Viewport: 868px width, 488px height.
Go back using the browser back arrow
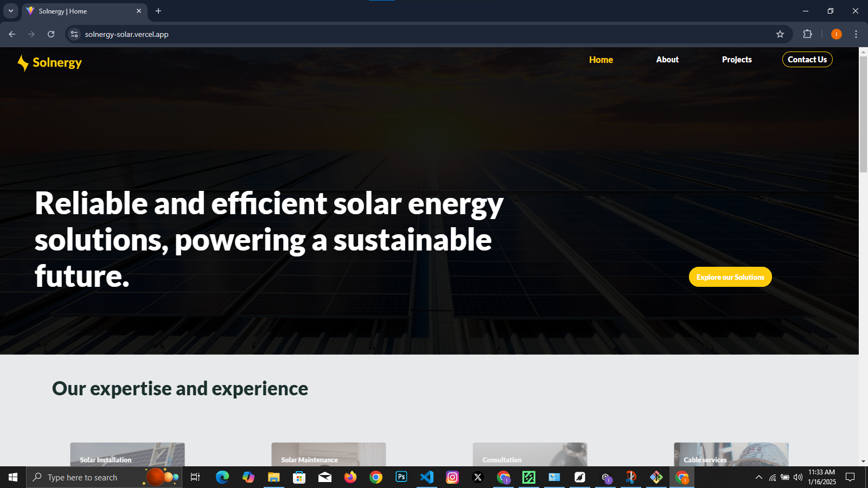[12, 34]
